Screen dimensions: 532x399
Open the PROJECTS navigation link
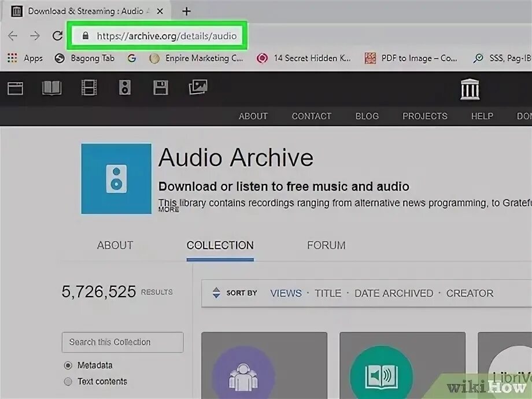pos(425,116)
